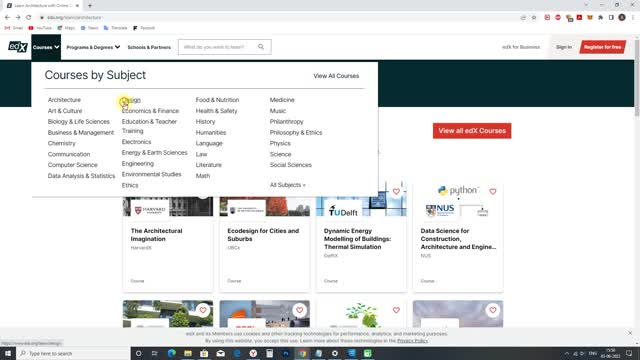Bookmark this page with the star icon

(x=534, y=18)
